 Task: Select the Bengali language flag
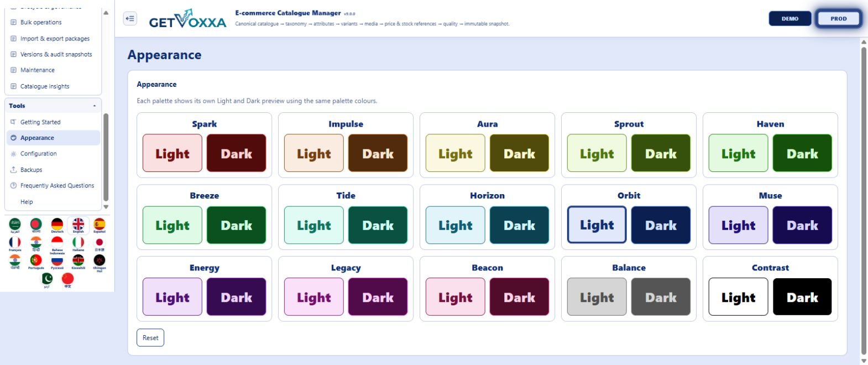(x=36, y=225)
